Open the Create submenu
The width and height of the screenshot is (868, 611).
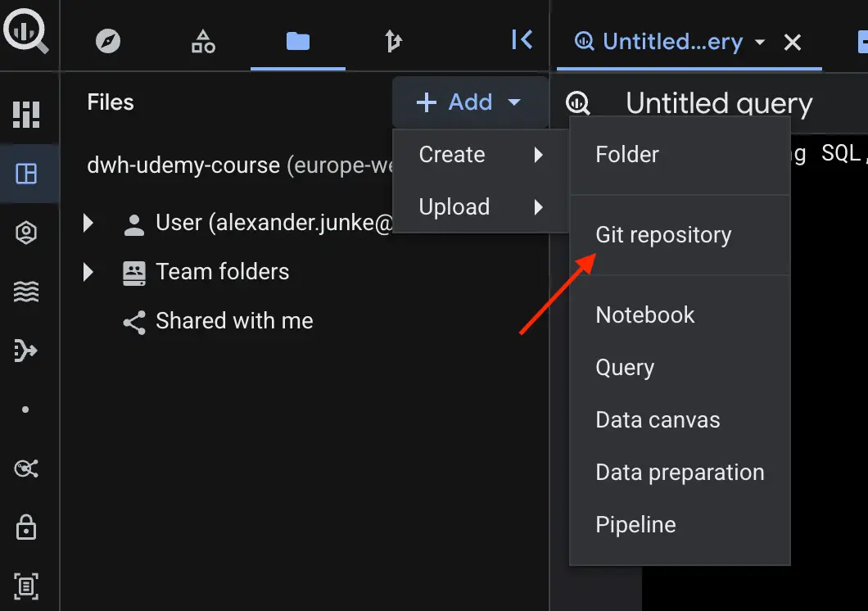pos(481,155)
